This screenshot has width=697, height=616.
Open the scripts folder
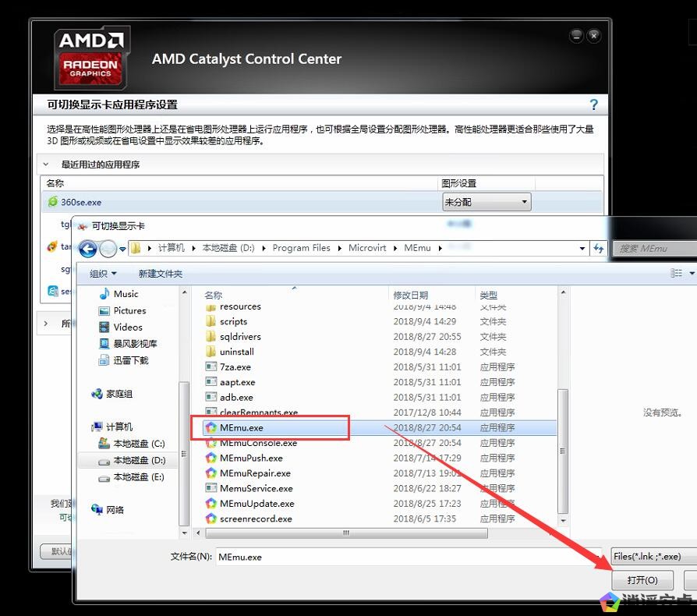(x=233, y=321)
